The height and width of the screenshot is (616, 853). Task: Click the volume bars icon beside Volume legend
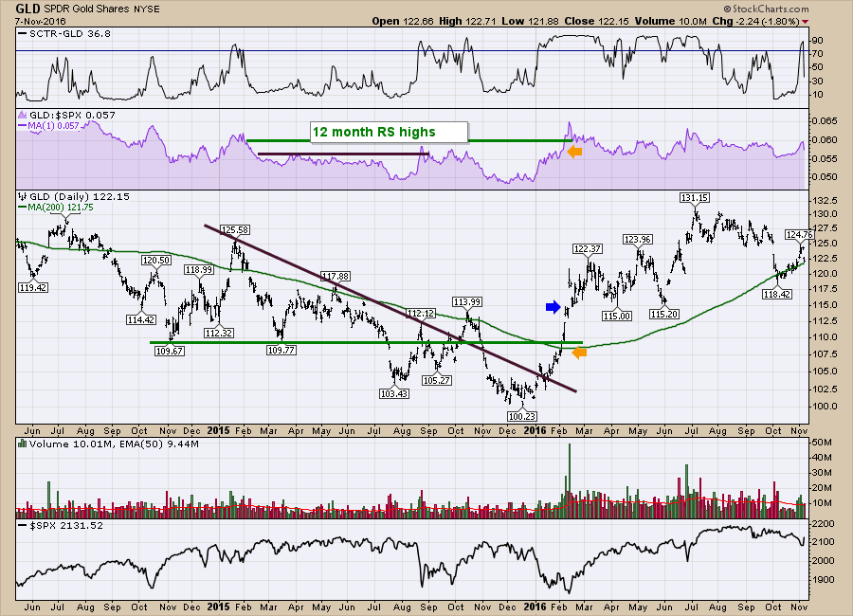pos(23,444)
